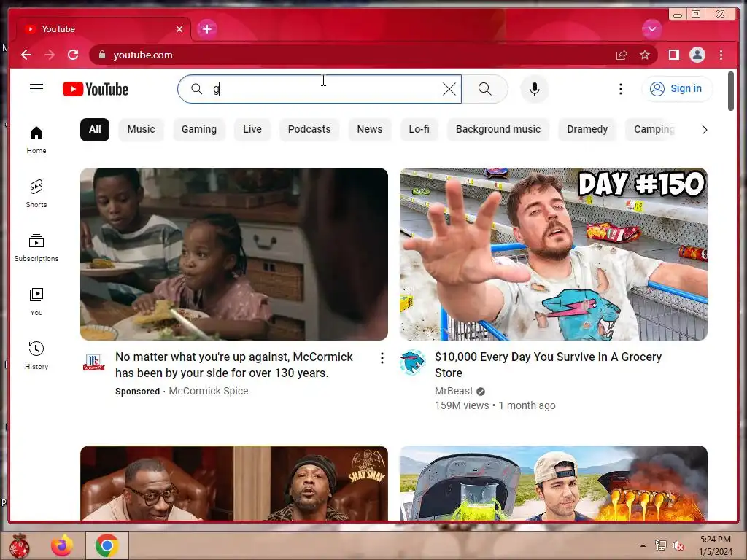Select the Background music filter chip
747x560 pixels.
point(498,130)
